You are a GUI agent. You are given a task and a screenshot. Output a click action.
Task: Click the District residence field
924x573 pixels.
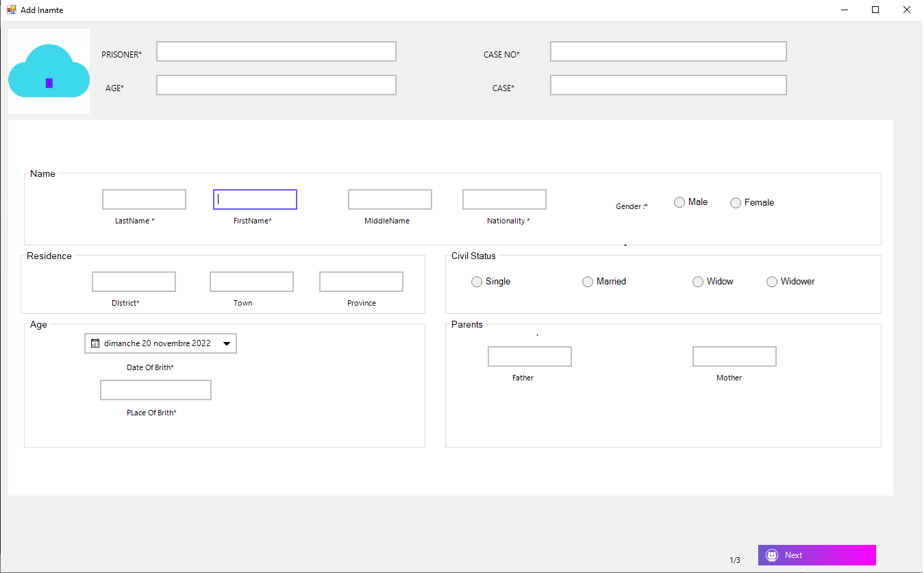pyautogui.click(x=134, y=281)
